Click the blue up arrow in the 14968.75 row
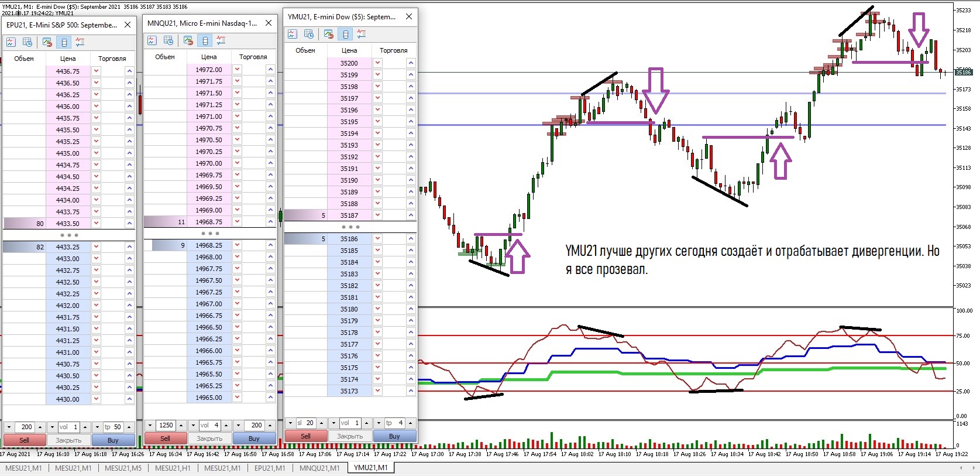Viewport: 980px width, 476px height. (x=270, y=221)
